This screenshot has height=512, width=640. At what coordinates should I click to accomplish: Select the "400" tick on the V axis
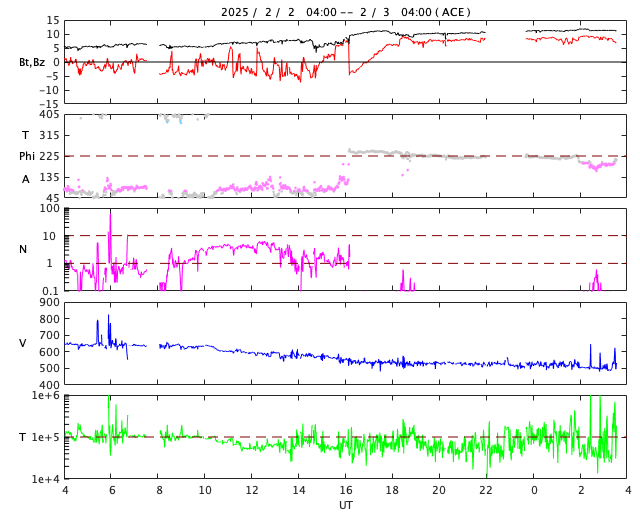[x=49, y=385]
